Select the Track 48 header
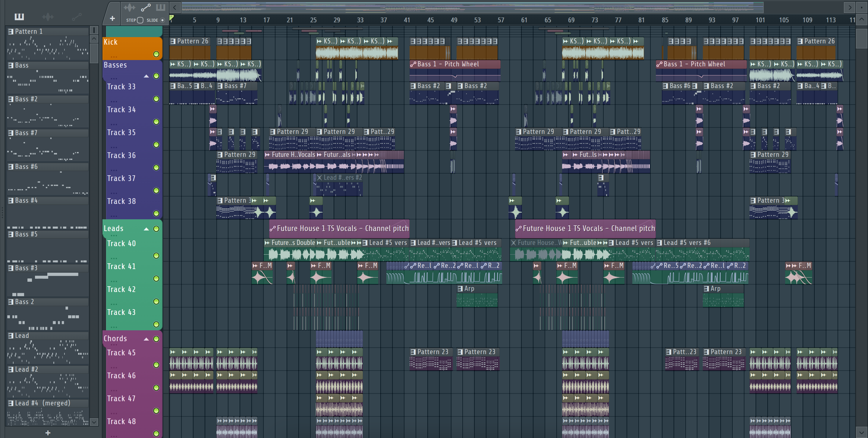Screen dimensions: 868x438 click(x=134, y=427)
